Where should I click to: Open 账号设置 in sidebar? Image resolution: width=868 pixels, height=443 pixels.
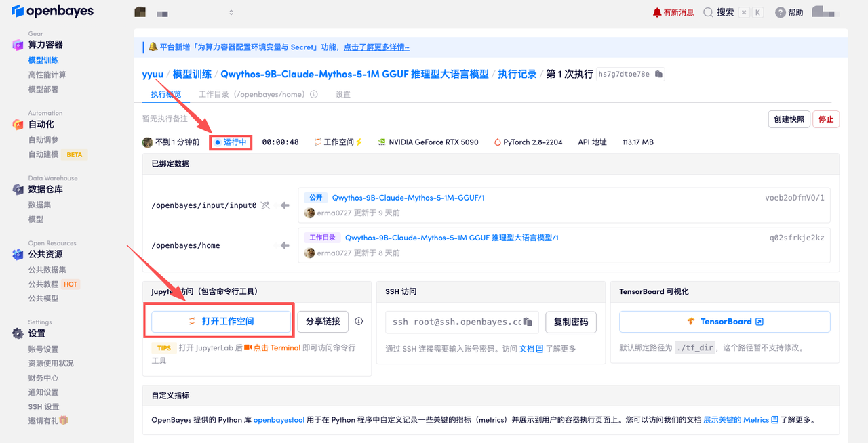(43, 349)
